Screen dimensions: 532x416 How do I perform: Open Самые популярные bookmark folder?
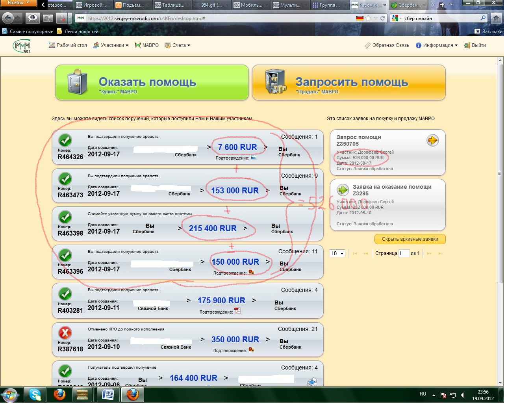click(28, 32)
